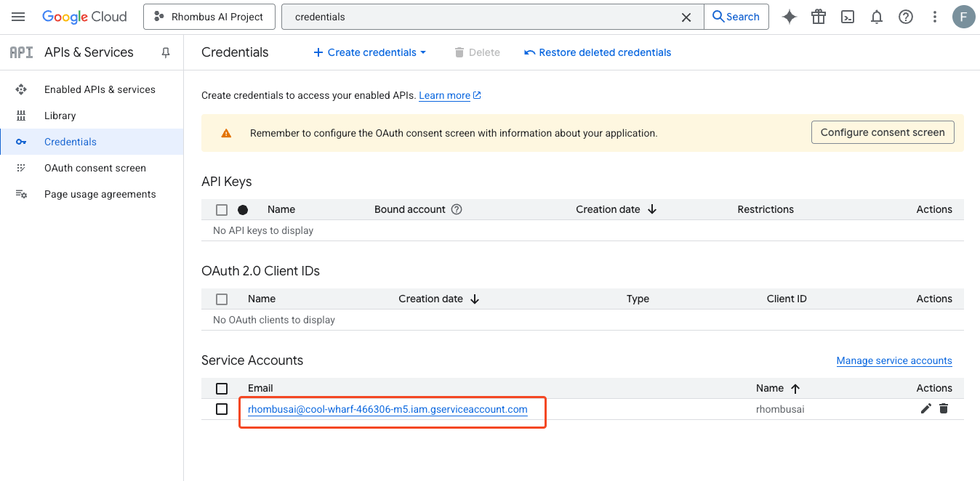
Task: Pin the APIs & Services navigation
Action: [x=165, y=52]
